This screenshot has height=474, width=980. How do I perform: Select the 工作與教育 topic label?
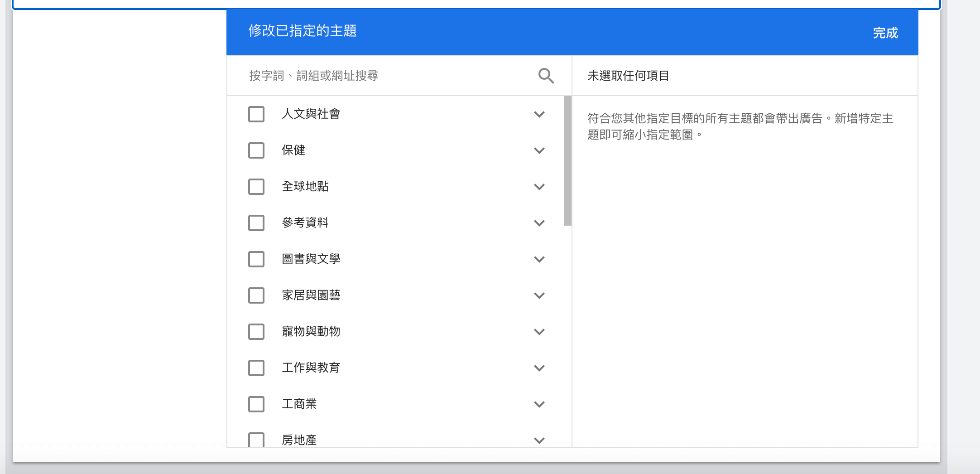[x=311, y=368]
